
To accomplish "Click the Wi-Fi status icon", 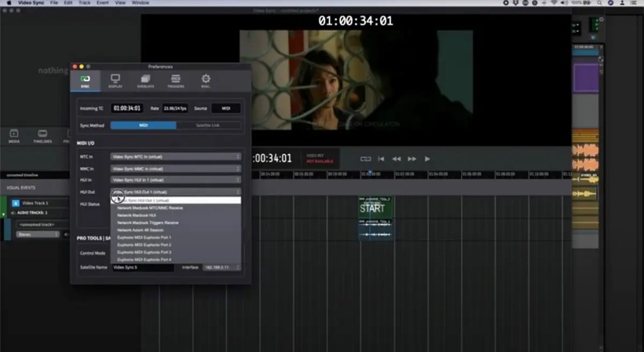I will [553, 3].
